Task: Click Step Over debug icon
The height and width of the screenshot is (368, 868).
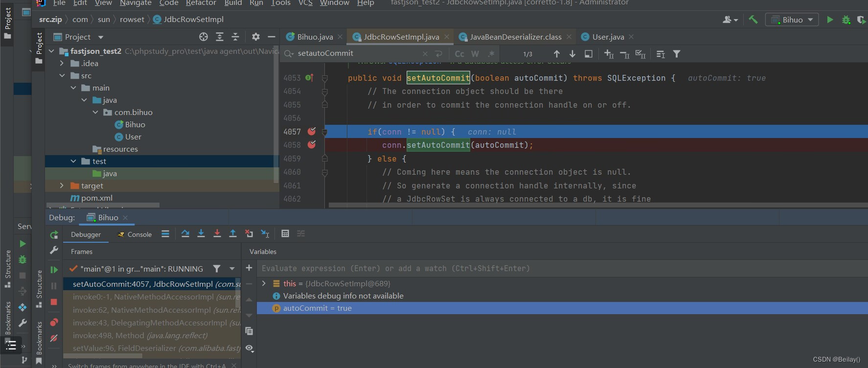Action: [185, 234]
